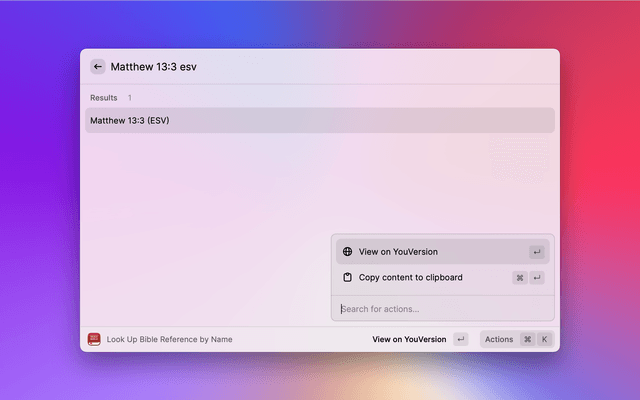The height and width of the screenshot is (400, 640).
Task: Focus the Search for actions field
Action: (x=442, y=309)
